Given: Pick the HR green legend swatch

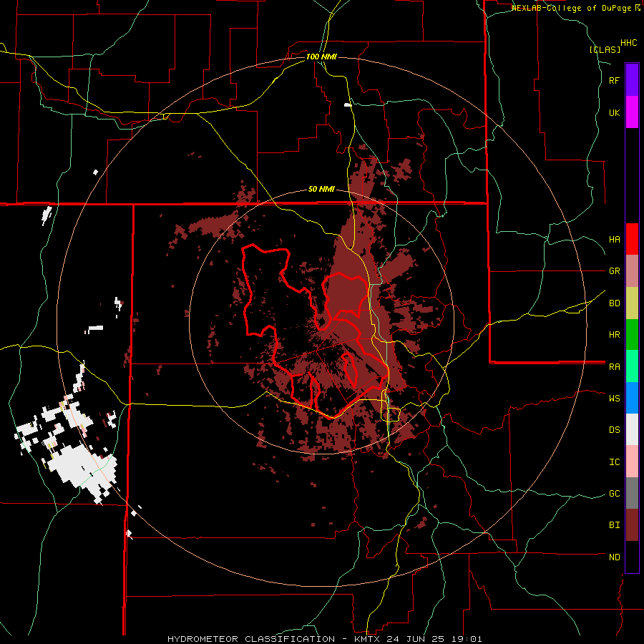Looking at the screenshot, I should (x=632, y=335).
